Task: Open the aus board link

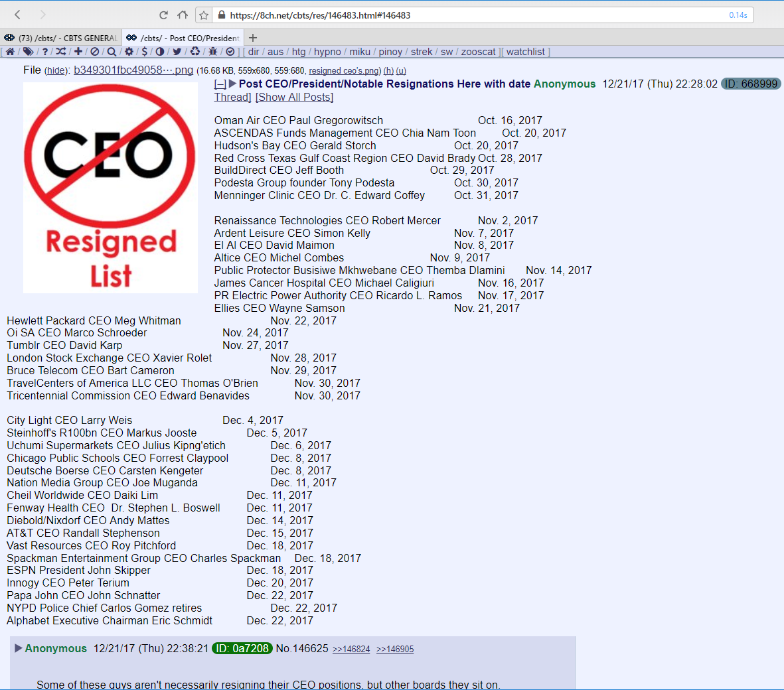Action: [275, 52]
